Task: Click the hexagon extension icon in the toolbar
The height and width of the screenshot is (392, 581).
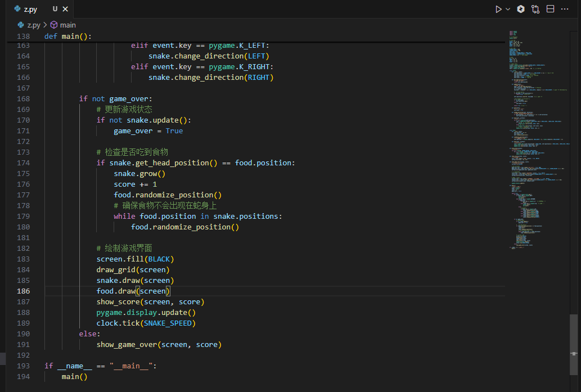Action: (x=520, y=9)
